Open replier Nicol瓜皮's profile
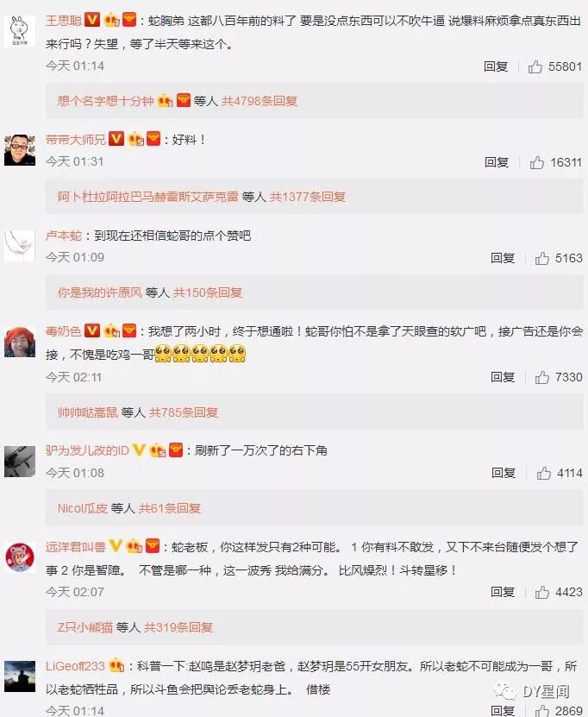 (x=83, y=508)
